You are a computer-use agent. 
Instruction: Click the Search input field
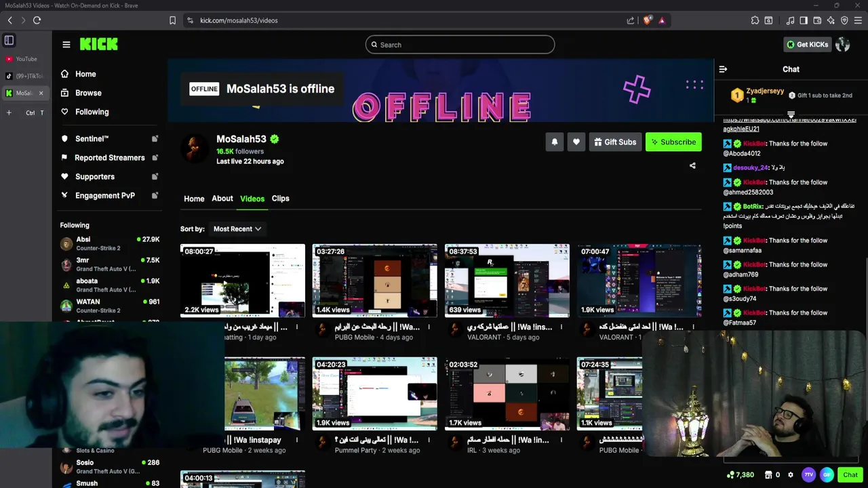460,45
